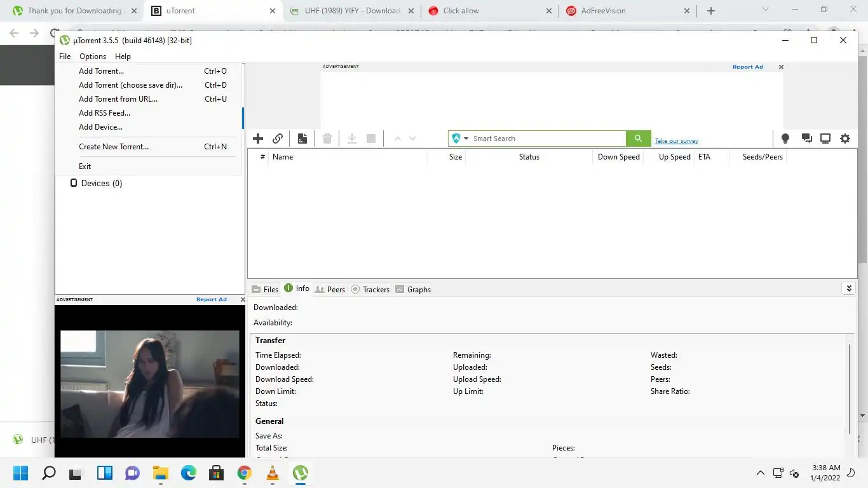Viewport: 868px width, 488px height.
Task: Switch to the Graphs tab
Action: [413, 289]
